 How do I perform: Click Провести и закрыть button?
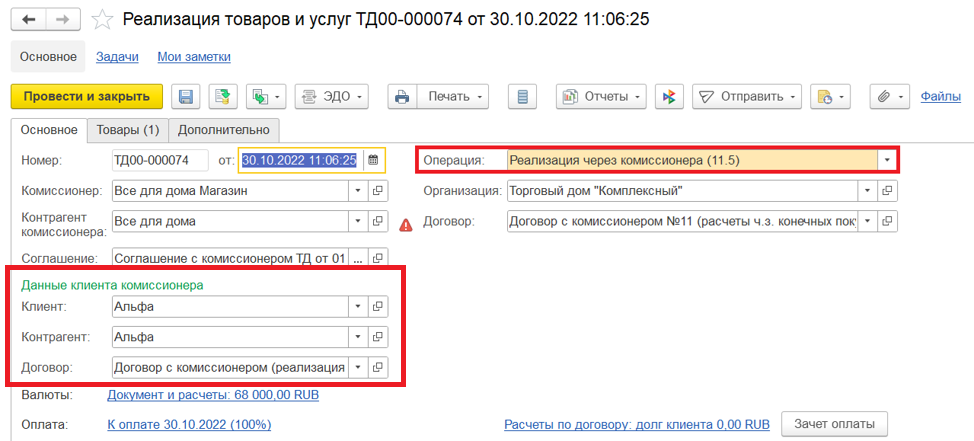87,96
